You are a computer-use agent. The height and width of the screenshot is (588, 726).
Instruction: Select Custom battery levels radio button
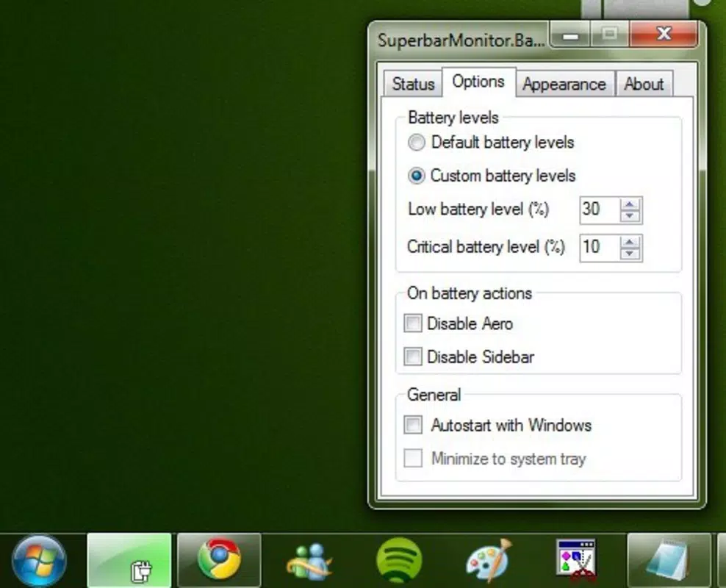416,176
